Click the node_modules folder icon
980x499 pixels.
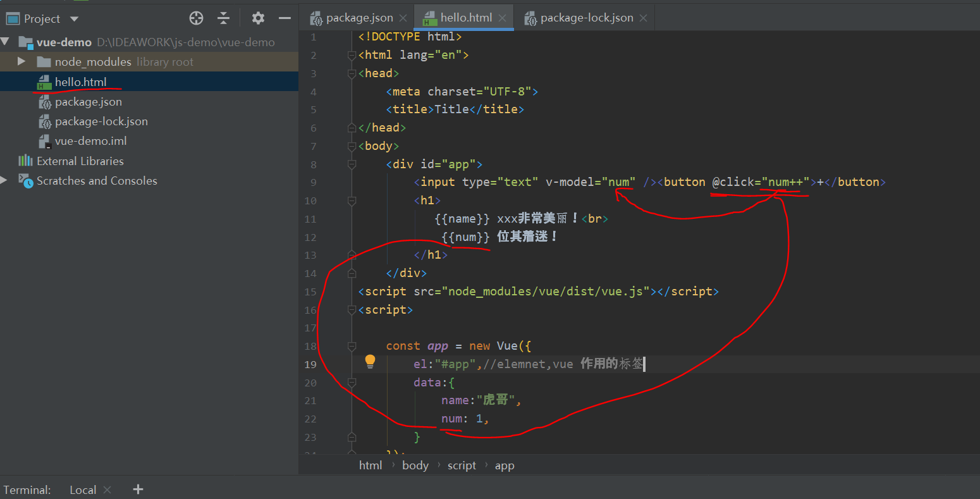[44, 61]
